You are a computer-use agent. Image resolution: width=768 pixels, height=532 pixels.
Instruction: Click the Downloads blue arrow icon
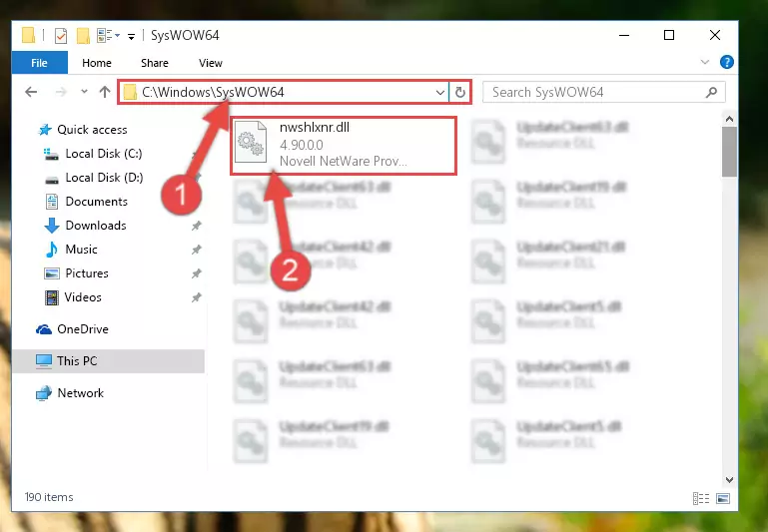point(51,226)
